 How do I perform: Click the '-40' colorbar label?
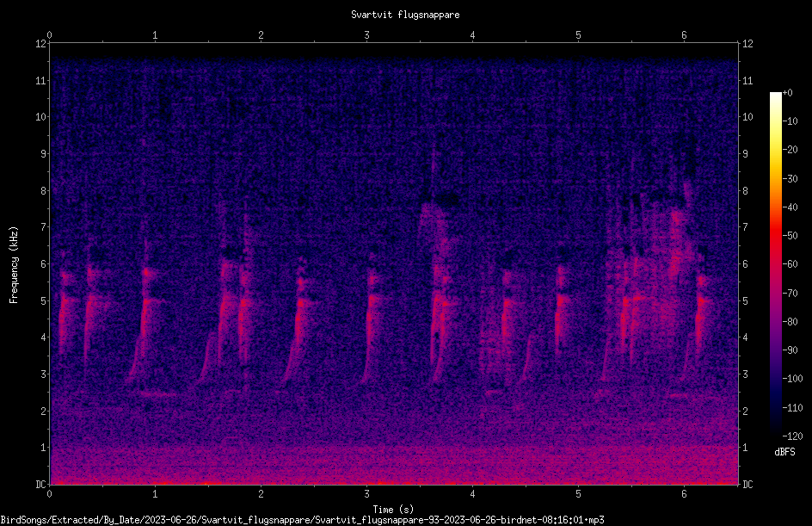[x=790, y=207]
